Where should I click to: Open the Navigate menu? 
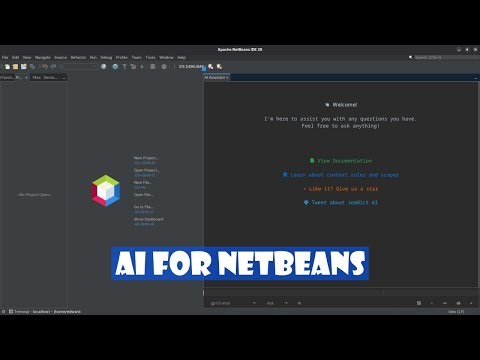43,57
